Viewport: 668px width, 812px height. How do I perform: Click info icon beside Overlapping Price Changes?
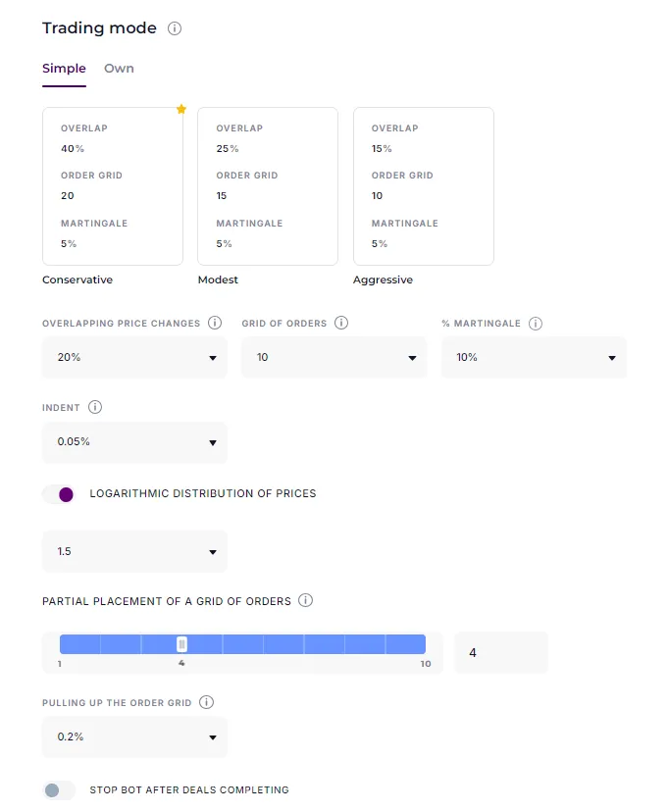pyautogui.click(x=216, y=323)
